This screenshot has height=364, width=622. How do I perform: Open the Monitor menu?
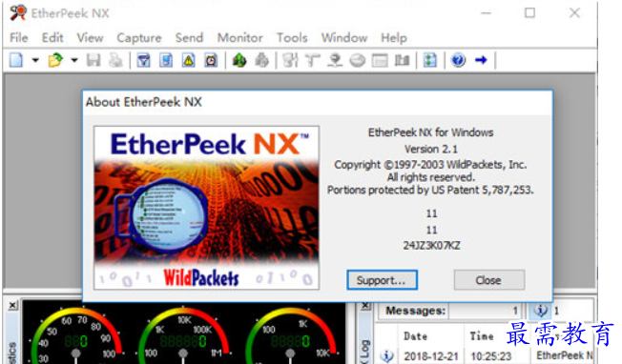pos(240,37)
